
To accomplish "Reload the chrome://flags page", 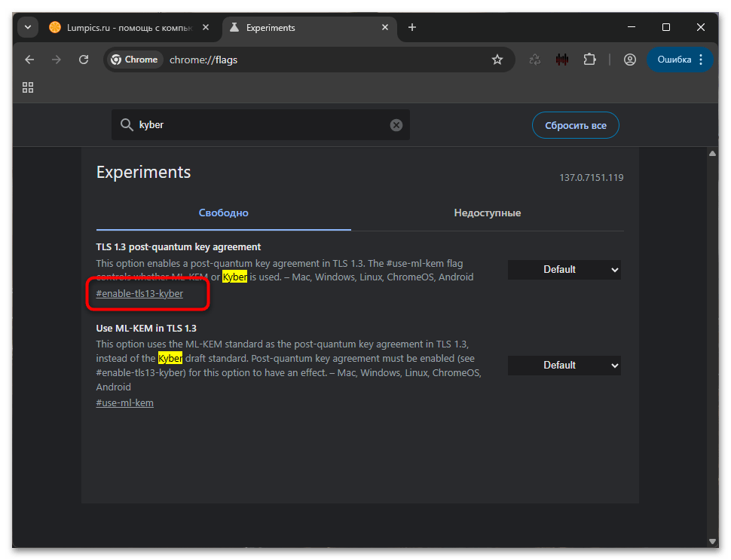I will point(84,60).
